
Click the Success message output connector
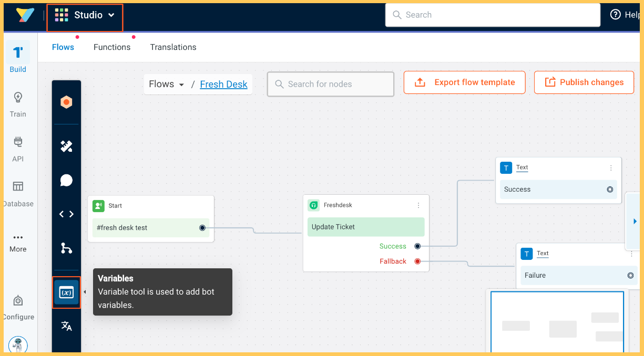610,190
